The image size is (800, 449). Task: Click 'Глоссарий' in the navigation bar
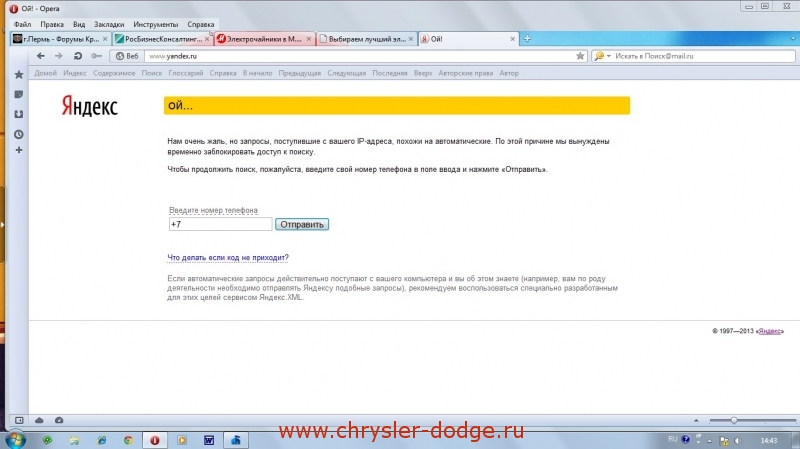click(x=186, y=73)
